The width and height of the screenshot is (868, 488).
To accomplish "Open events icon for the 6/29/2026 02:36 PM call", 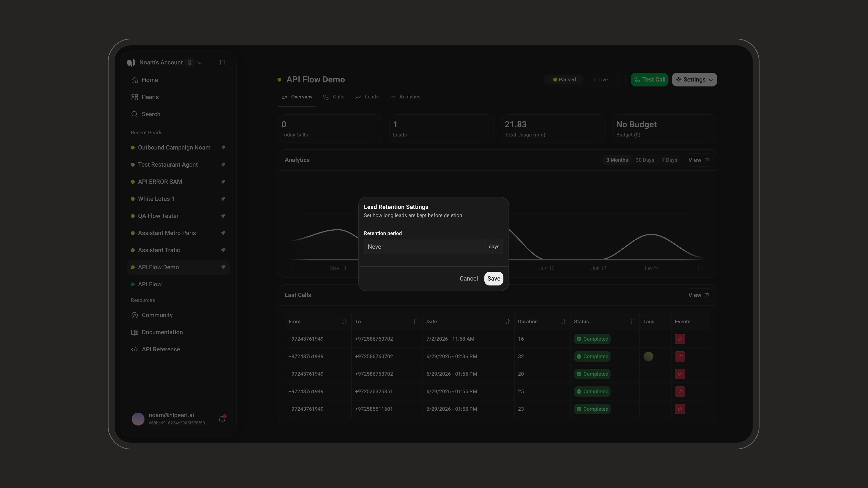I will [680, 356].
